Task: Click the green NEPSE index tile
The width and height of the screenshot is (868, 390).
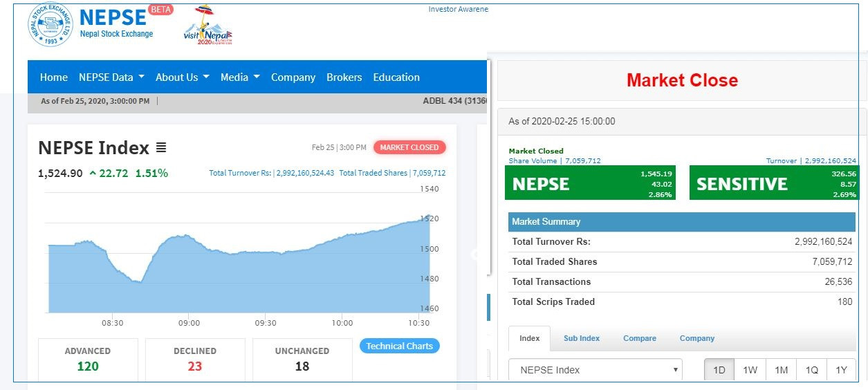Action: coord(590,183)
